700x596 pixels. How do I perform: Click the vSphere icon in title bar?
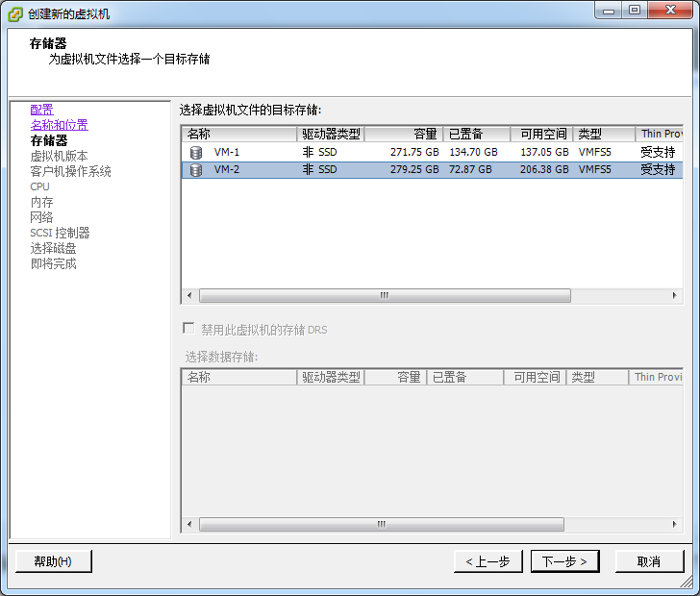[15, 12]
